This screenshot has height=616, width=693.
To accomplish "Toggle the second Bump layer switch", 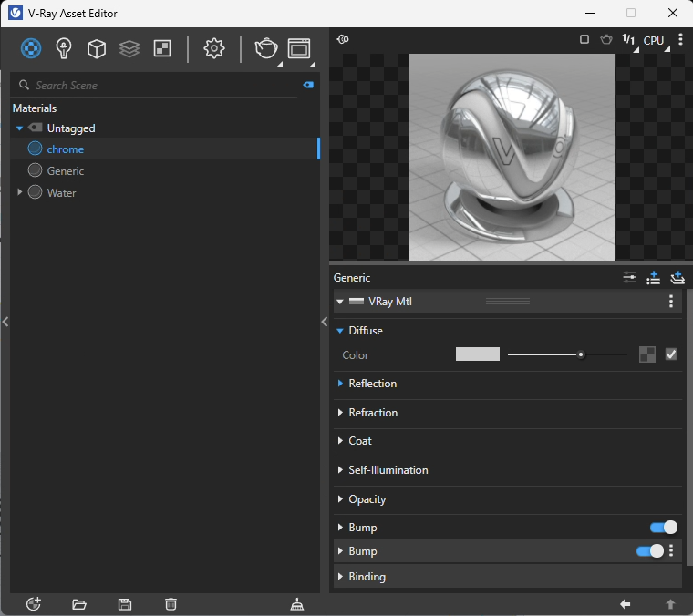I will pos(650,551).
